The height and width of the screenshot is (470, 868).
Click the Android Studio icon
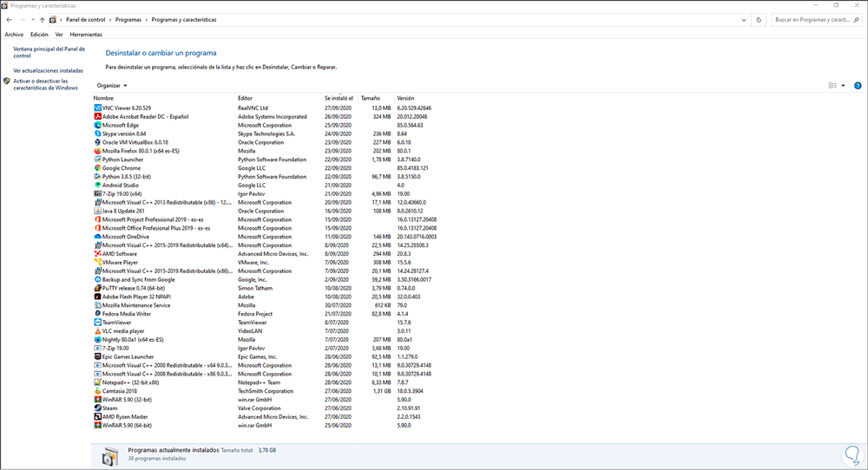pos(98,186)
